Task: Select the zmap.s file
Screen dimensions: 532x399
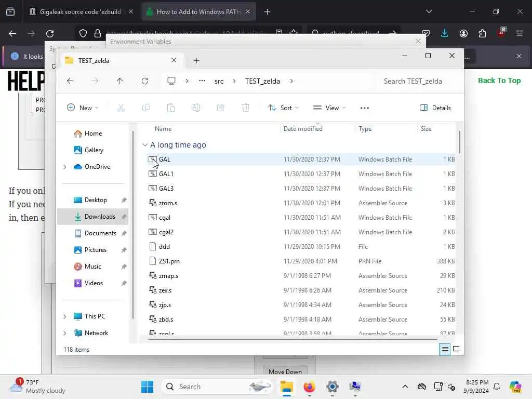Action: click(x=301, y=276)
